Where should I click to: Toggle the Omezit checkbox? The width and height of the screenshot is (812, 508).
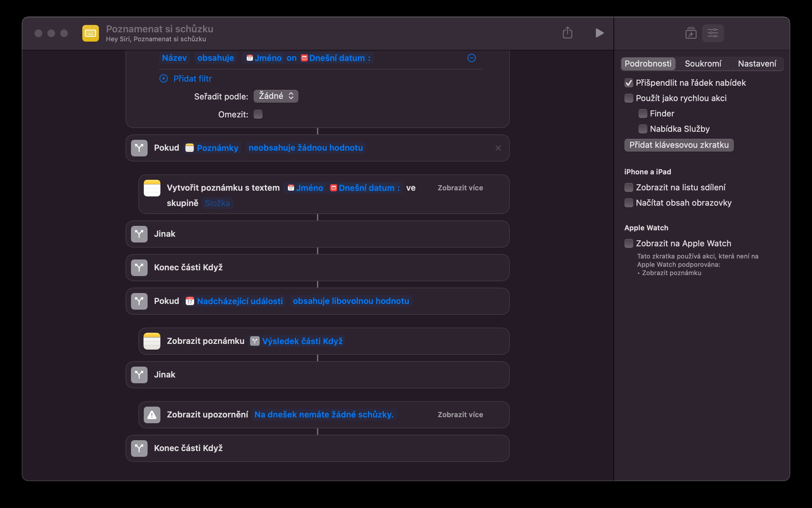(x=258, y=114)
